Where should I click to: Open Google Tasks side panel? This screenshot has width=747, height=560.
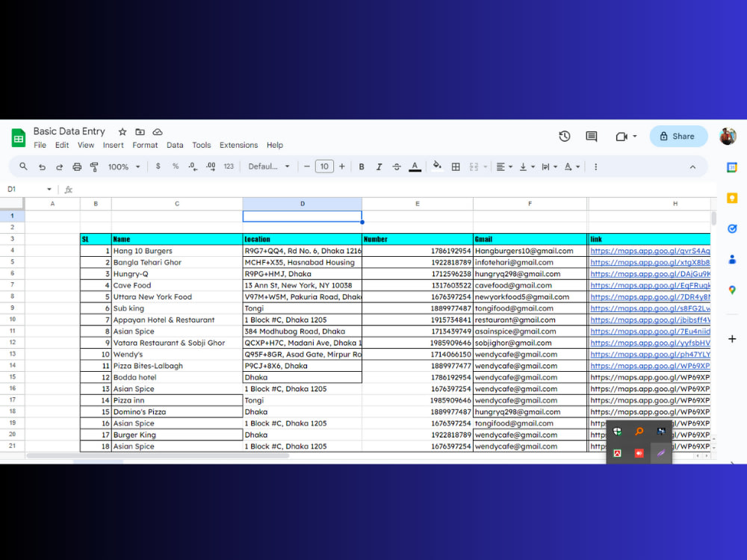pos(732,229)
